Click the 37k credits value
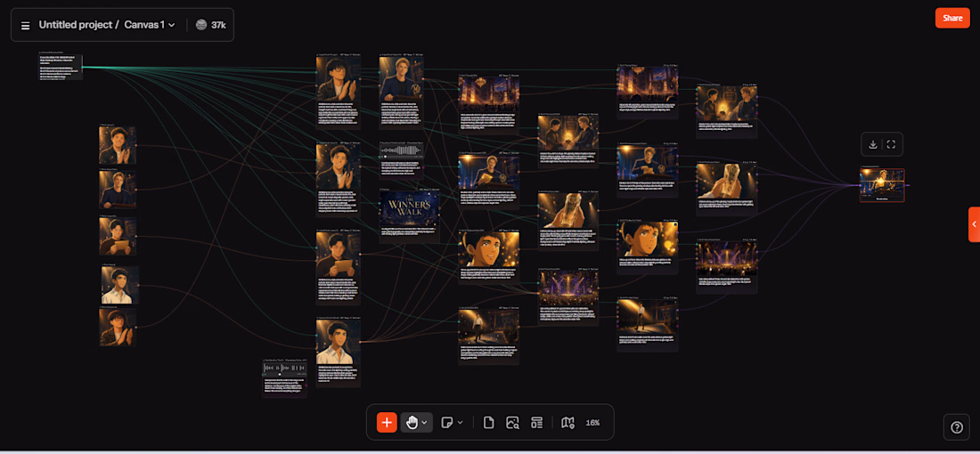 [x=218, y=25]
